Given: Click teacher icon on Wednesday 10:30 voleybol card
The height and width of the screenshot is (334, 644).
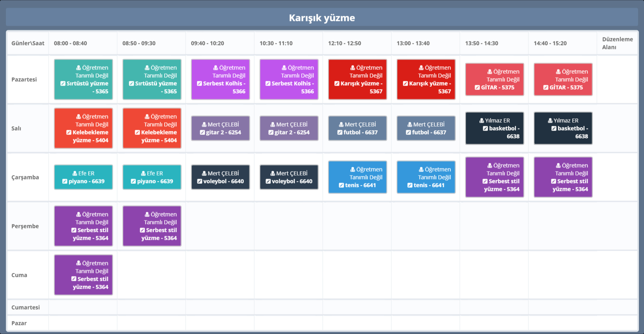Looking at the screenshot, I should pyautogui.click(x=273, y=174).
